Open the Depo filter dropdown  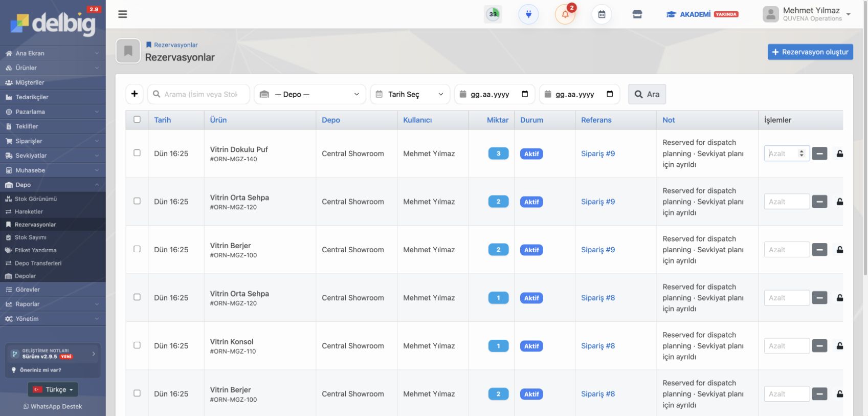point(310,94)
